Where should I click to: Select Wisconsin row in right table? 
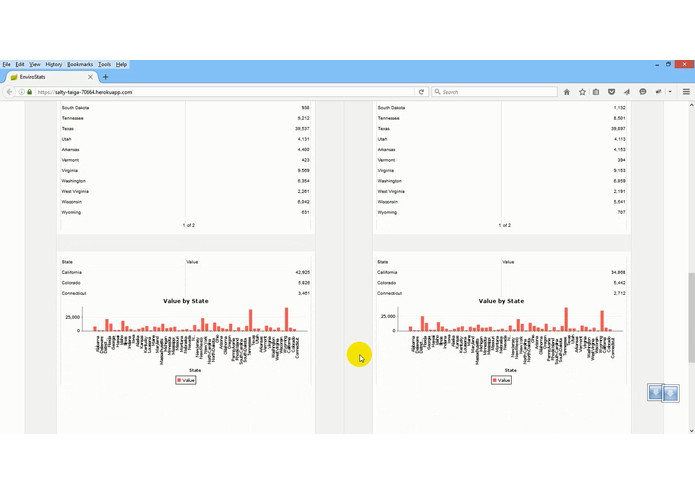click(501, 202)
